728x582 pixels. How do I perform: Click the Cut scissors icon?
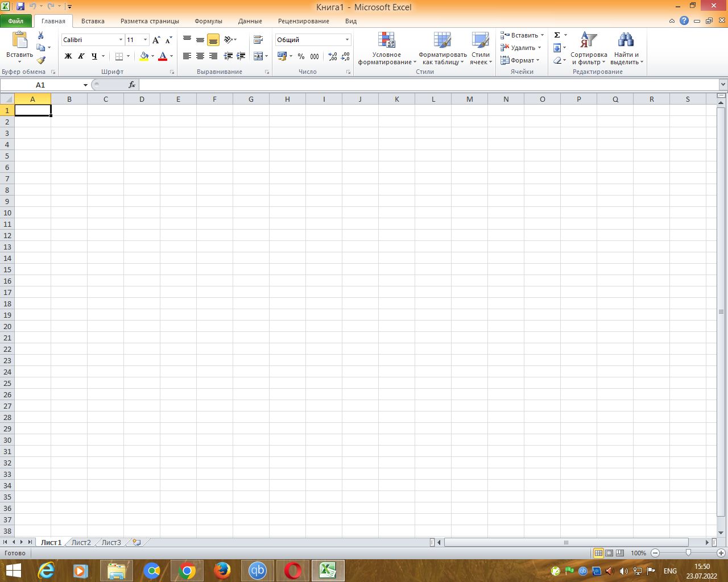(41, 35)
